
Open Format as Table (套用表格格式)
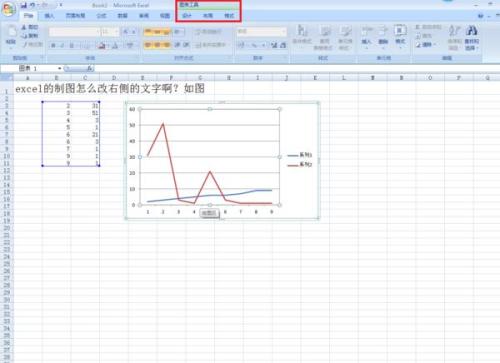tap(323, 37)
